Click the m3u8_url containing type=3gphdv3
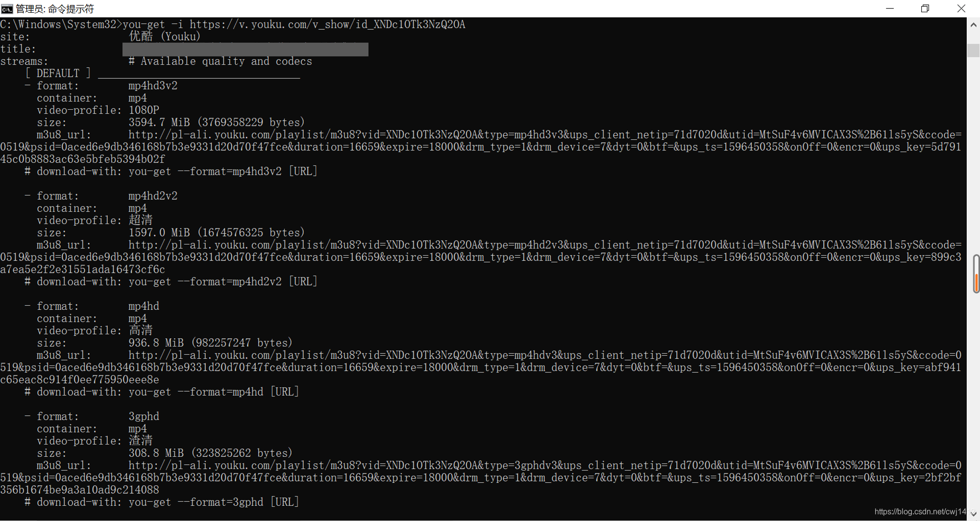Image resolution: width=980 pixels, height=521 pixels. (481, 478)
